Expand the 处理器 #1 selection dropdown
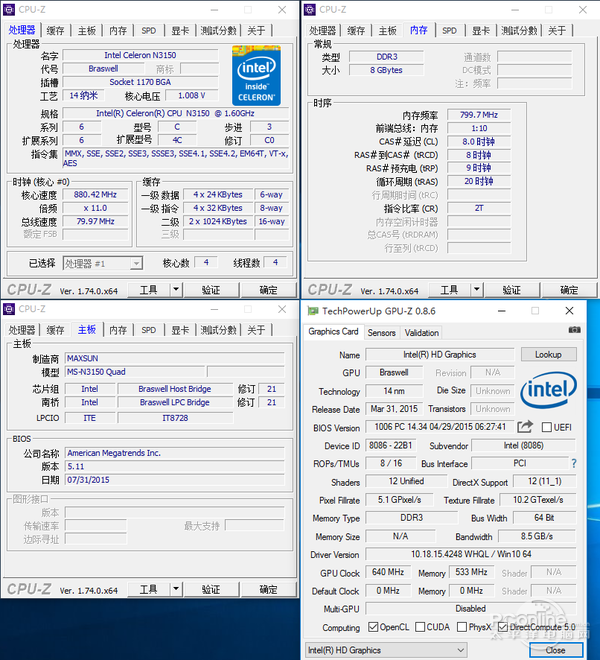This screenshot has width=600, height=660. (x=136, y=264)
